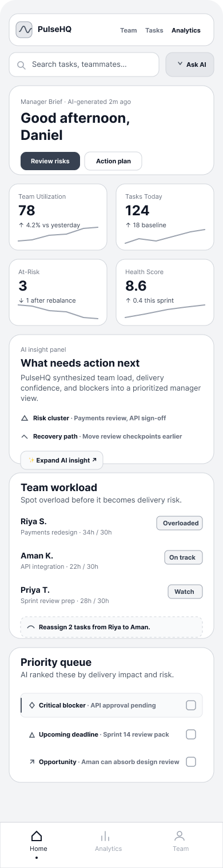Click the search magnifier icon

coord(21,65)
